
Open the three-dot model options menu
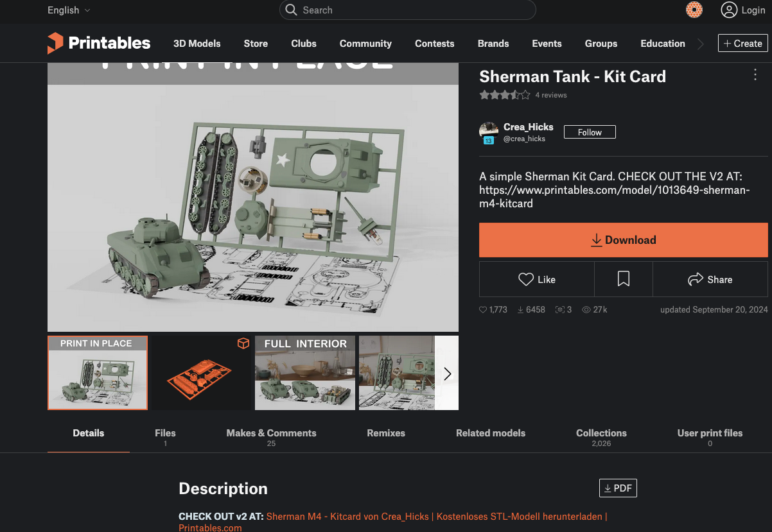(755, 75)
